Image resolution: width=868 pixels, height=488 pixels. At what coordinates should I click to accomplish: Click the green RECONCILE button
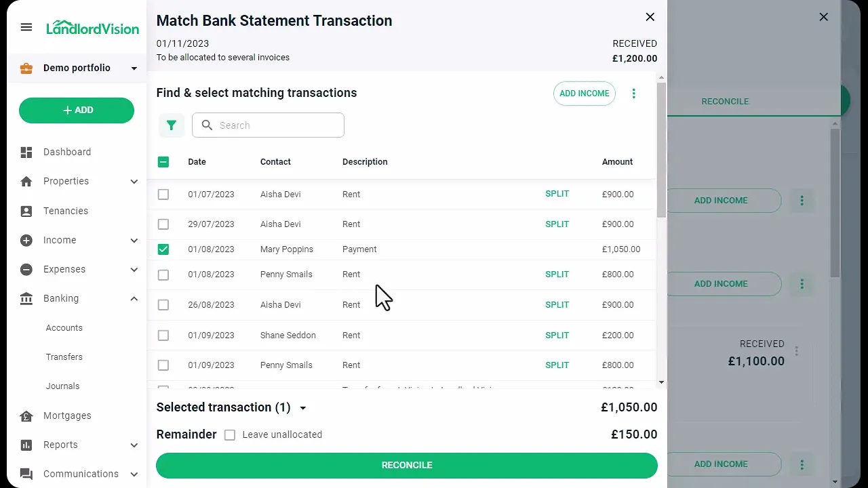pos(407,466)
